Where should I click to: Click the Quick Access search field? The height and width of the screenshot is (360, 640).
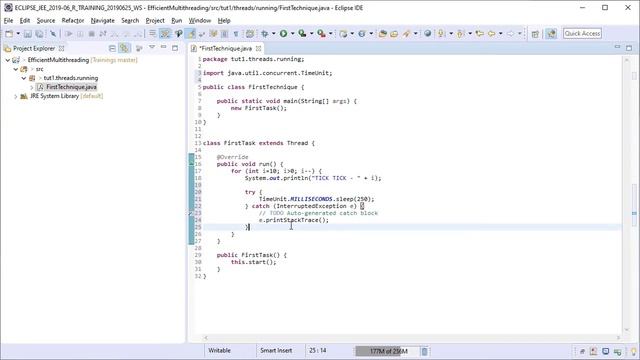582,33
